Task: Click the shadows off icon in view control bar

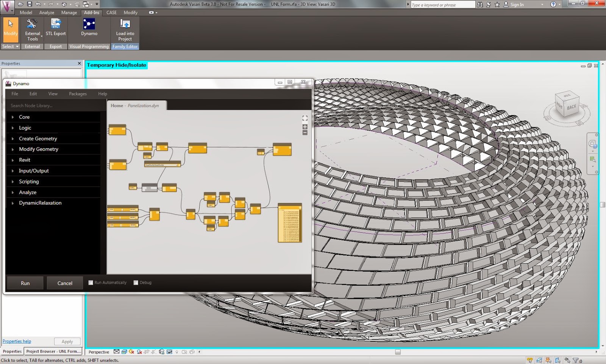Action: pos(139,352)
